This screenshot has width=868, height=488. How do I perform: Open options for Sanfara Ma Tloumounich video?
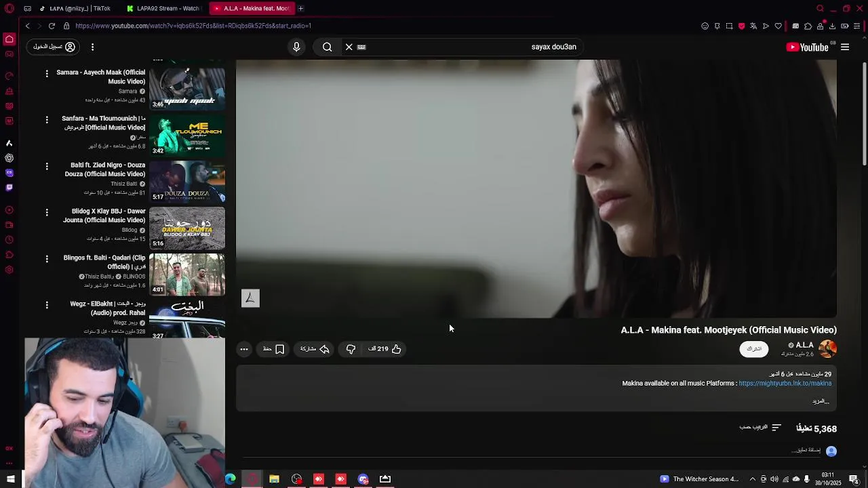[x=47, y=119]
